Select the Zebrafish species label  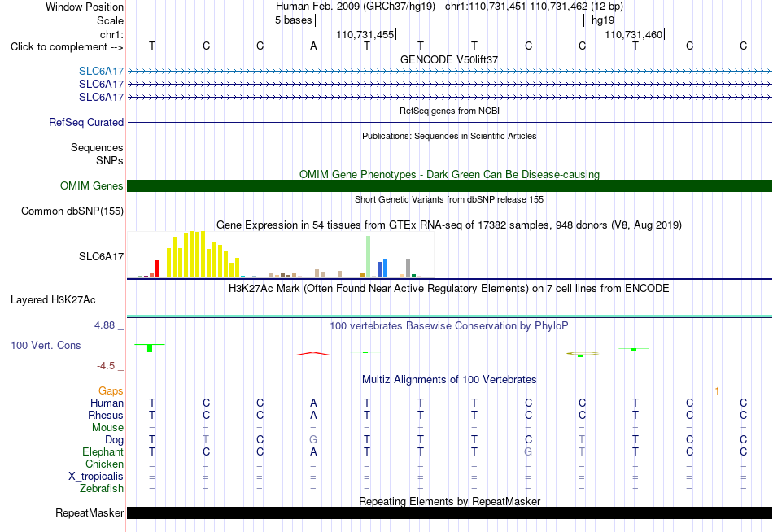pos(102,488)
